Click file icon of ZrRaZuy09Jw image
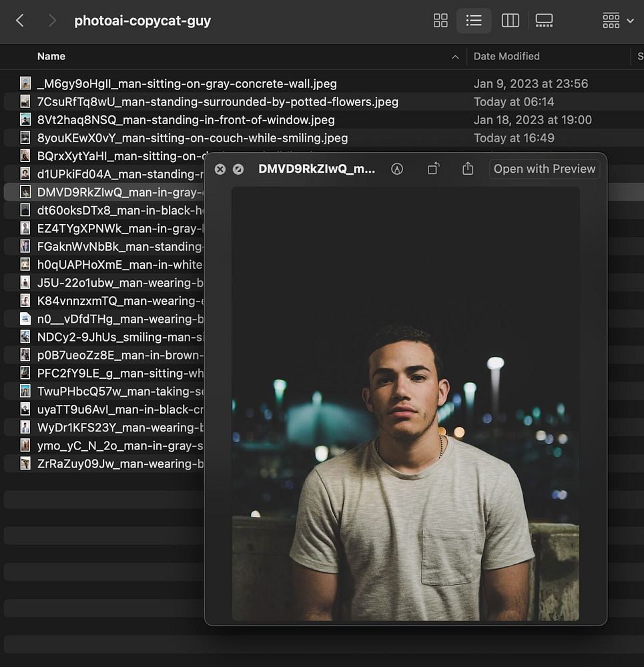This screenshot has width=644, height=667. [x=25, y=463]
